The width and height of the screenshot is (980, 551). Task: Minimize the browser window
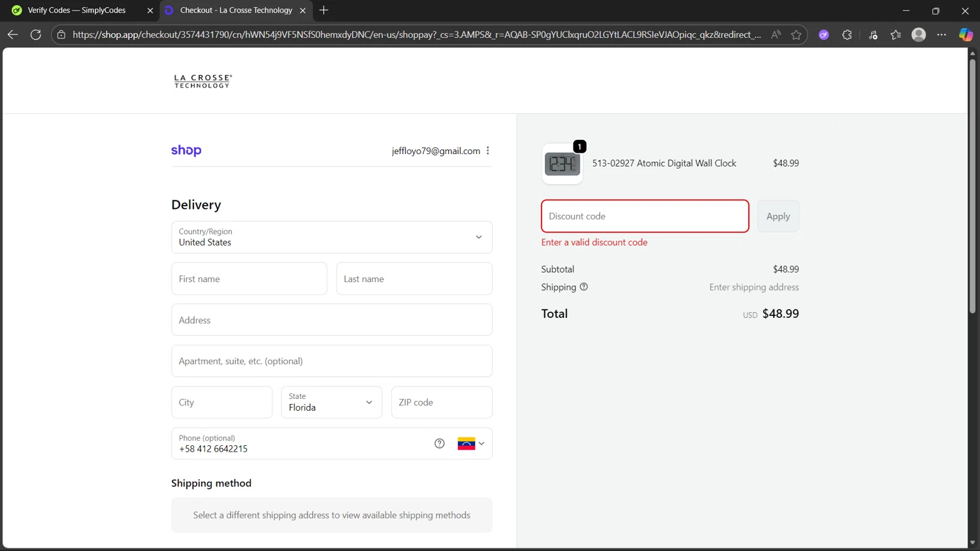coord(906,10)
